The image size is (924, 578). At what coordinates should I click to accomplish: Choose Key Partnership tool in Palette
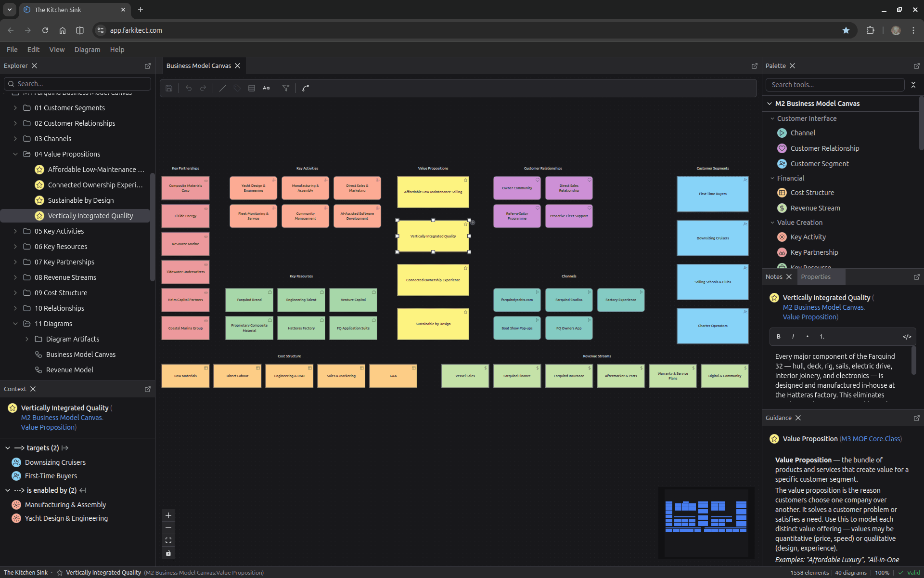pos(814,252)
